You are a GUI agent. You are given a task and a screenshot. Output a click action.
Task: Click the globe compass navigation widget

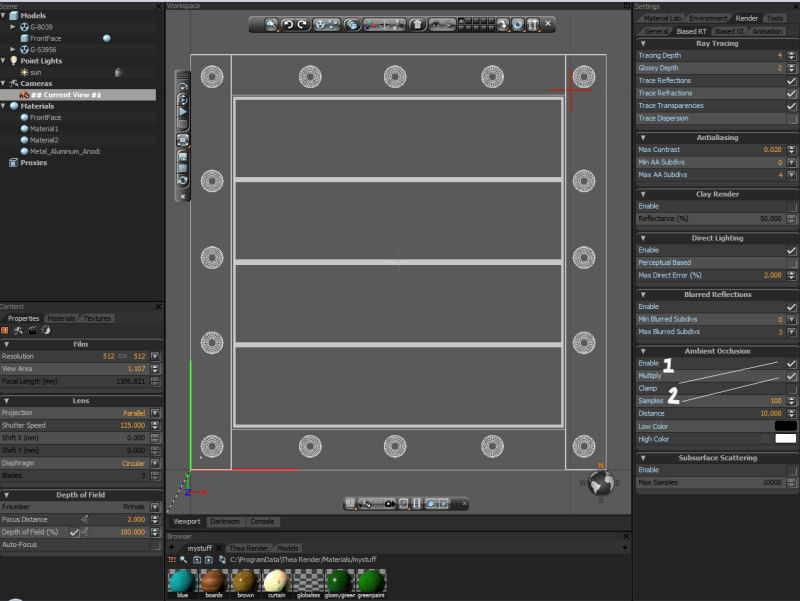603,484
